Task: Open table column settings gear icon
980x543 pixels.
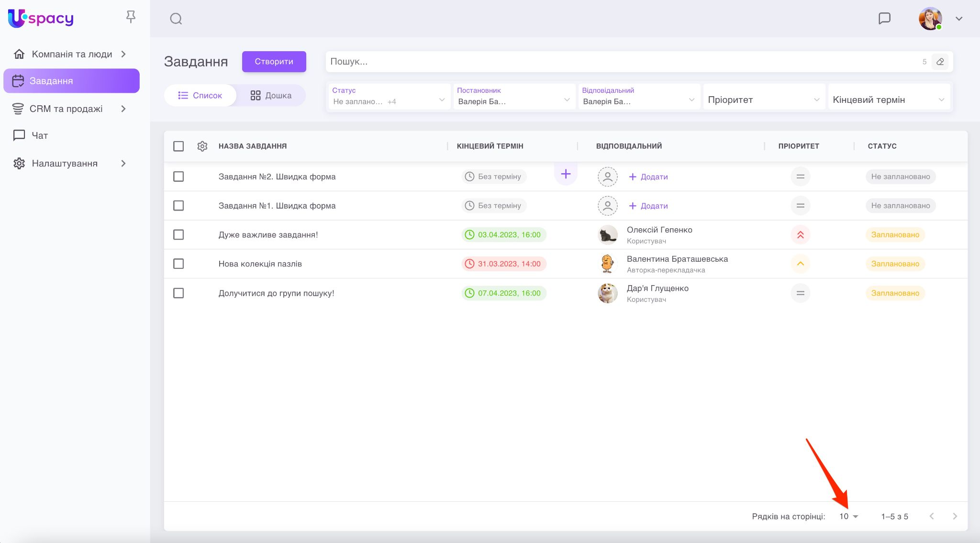Action: (x=202, y=146)
